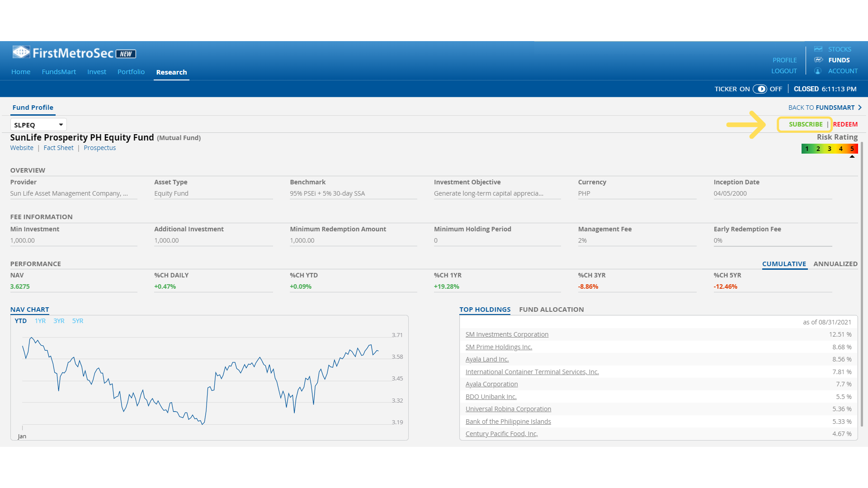Image resolution: width=868 pixels, height=488 pixels.
Task: Open ACCOUNT section
Action: (843, 71)
